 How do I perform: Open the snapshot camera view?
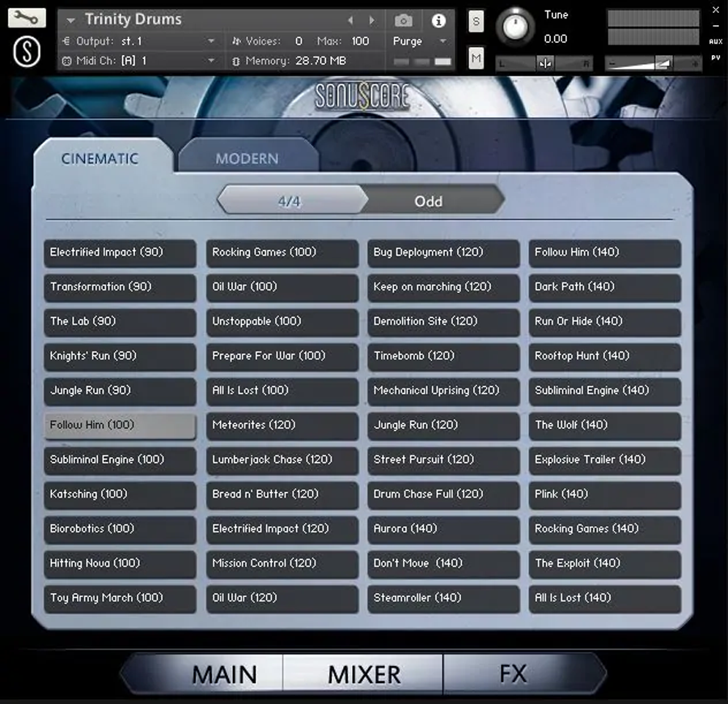[403, 20]
